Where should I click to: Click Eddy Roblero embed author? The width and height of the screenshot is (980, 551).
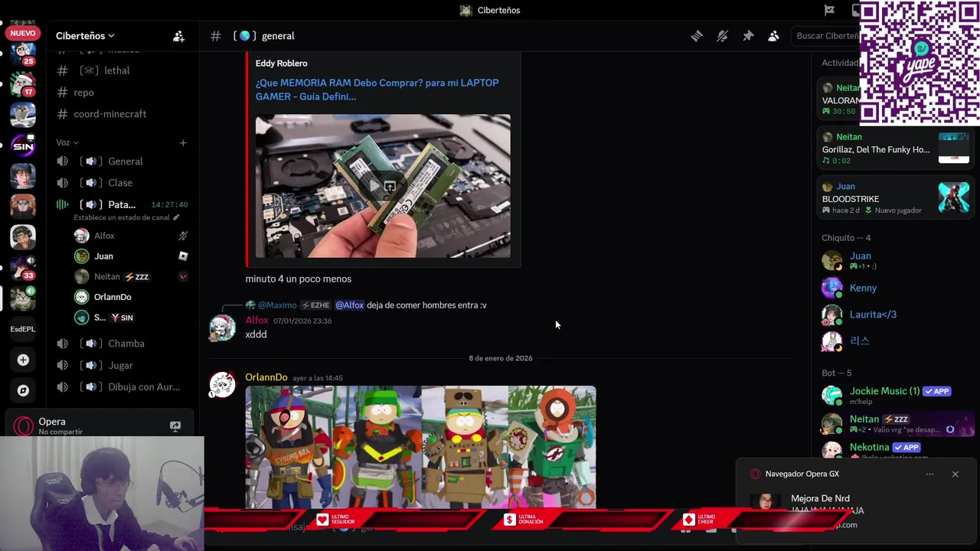282,64
